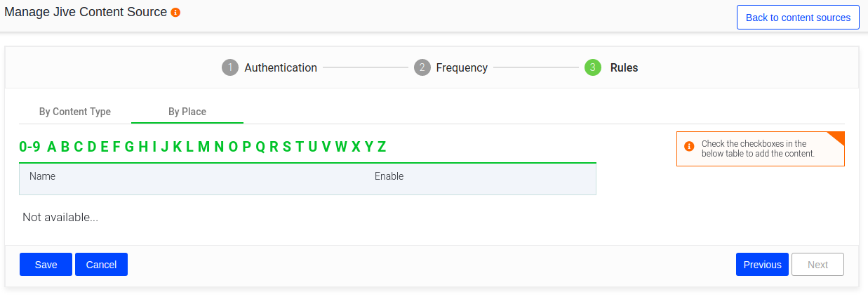
Task: Select step 3 Rules circle
Action: click(x=593, y=67)
